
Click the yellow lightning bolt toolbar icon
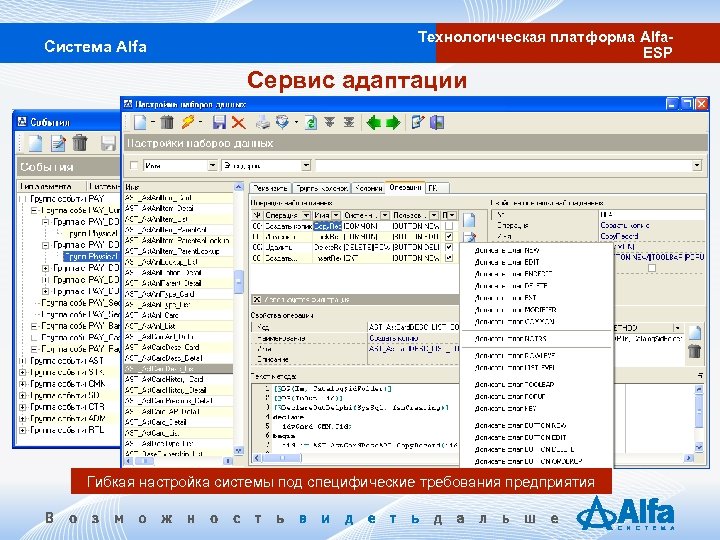point(188,122)
